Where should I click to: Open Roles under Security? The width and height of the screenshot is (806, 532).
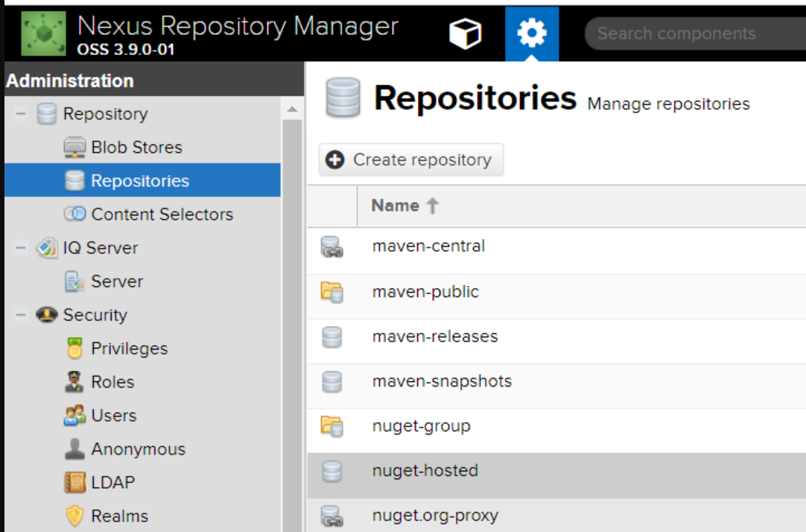pos(112,382)
